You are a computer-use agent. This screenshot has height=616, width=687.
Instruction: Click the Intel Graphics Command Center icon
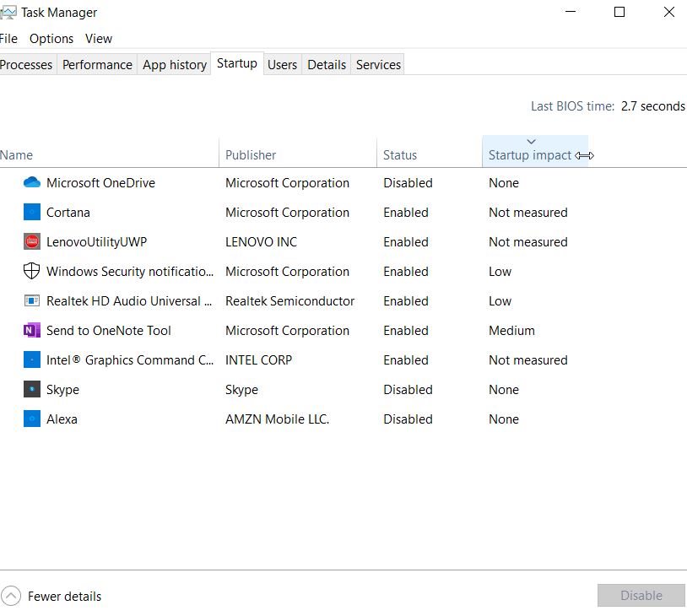point(31,359)
